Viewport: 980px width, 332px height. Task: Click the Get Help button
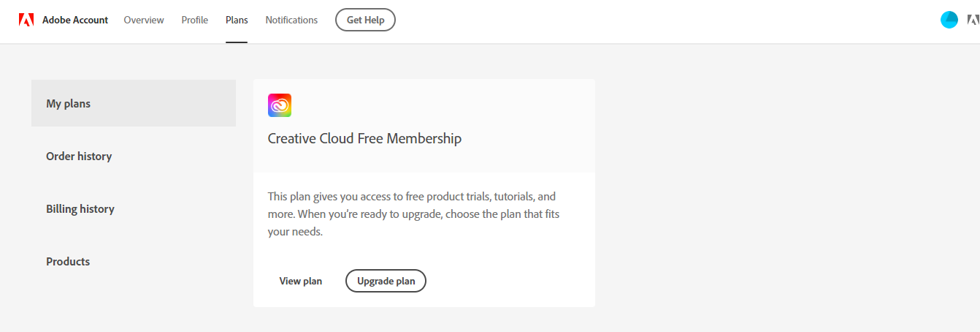(365, 20)
